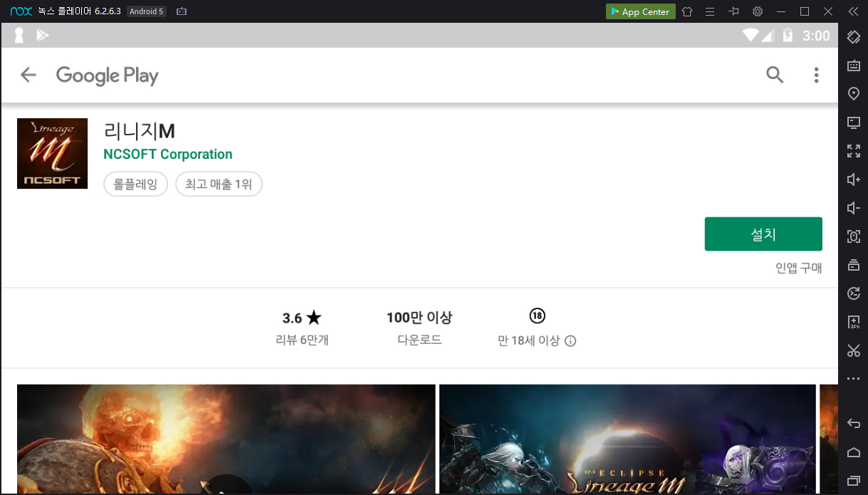
Task: Click the 3:00 clock in status bar
Action: 816,36
